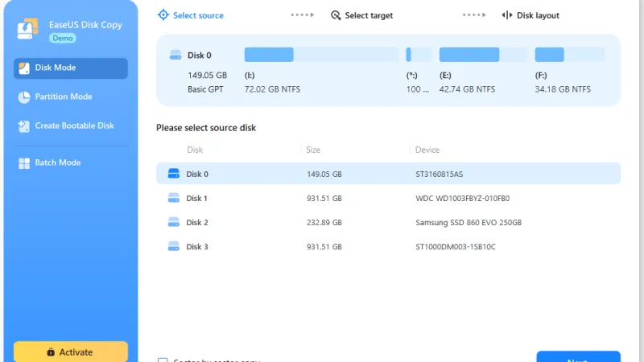Click Samsung SSD 860 EVO 250GB text

click(469, 223)
